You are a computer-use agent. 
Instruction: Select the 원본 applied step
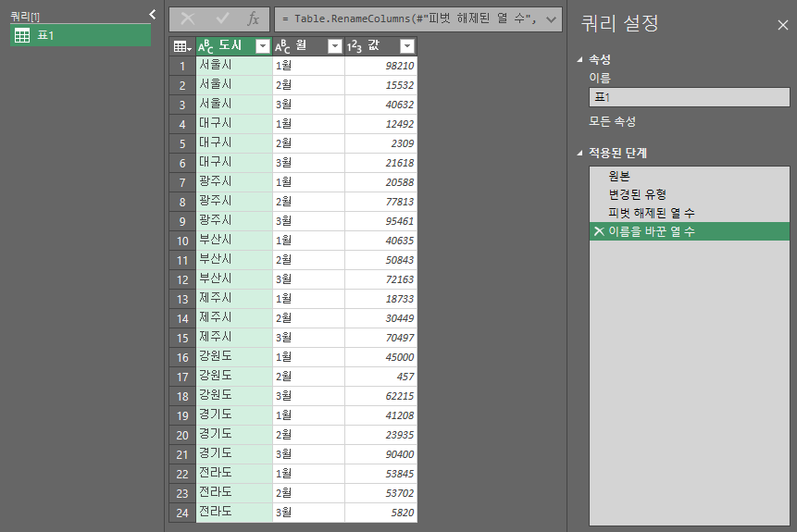tap(690, 177)
